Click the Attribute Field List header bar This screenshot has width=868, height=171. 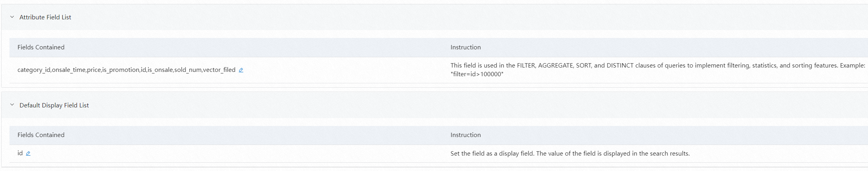pos(434,17)
